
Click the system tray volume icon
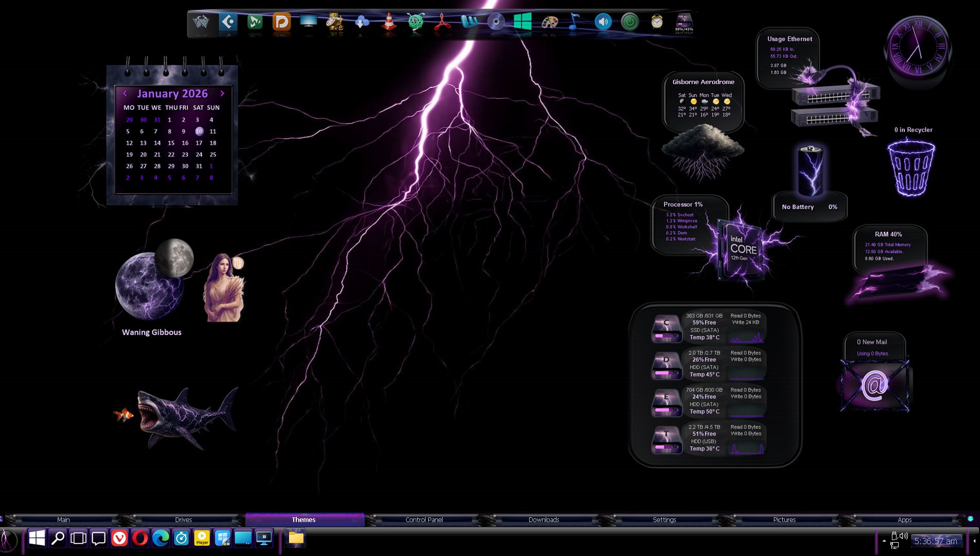point(903,536)
